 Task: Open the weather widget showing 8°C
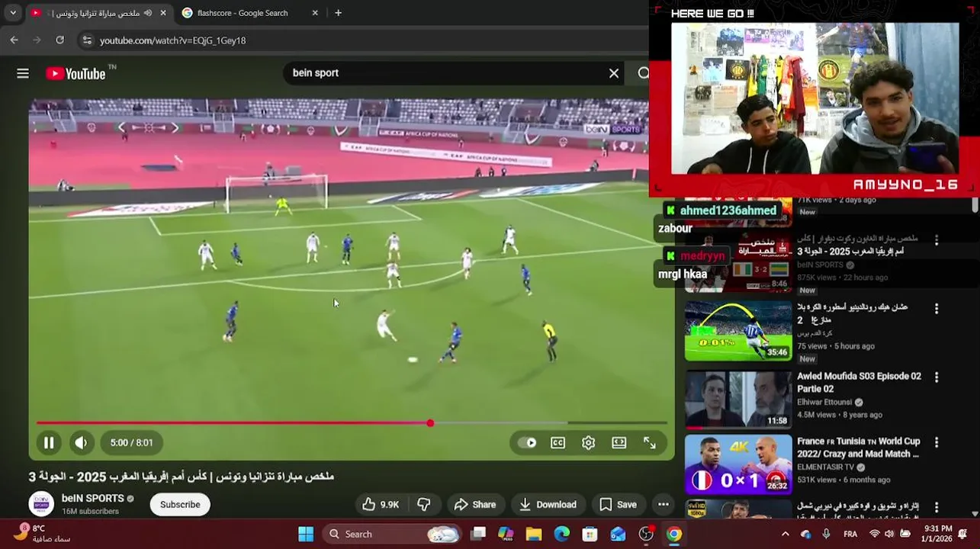[42, 534]
